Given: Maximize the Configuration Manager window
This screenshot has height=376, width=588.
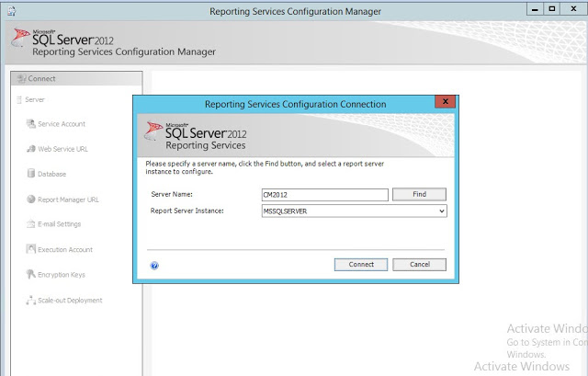Looking at the screenshot, I should click(552, 8).
